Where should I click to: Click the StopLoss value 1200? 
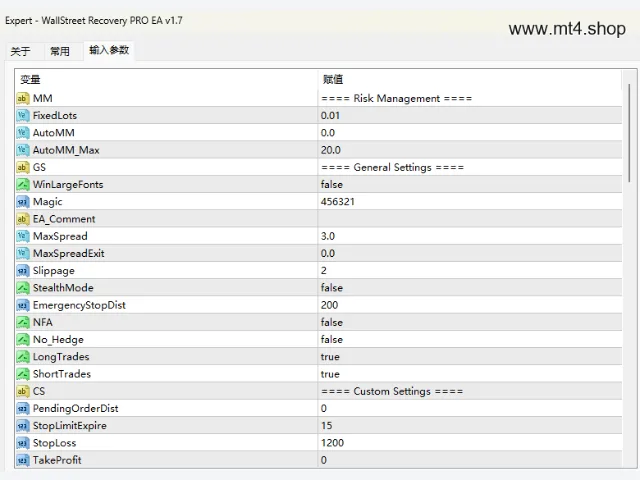pos(332,443)
